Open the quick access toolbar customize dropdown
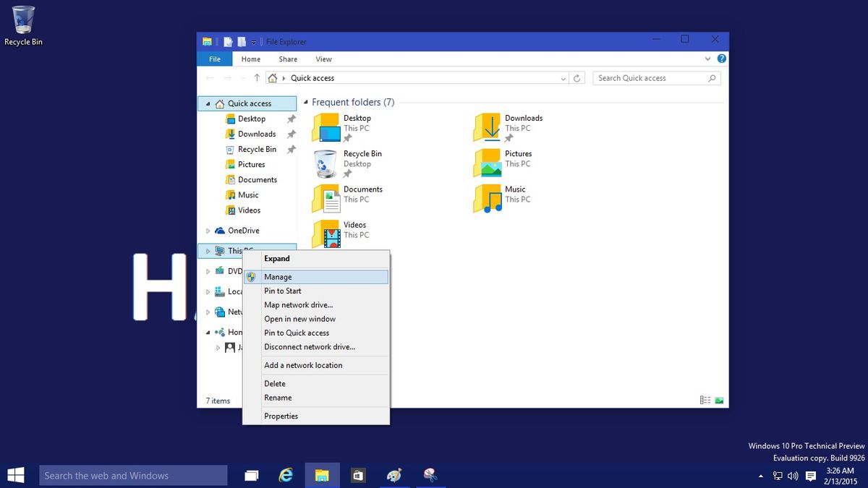 (253, 42)
